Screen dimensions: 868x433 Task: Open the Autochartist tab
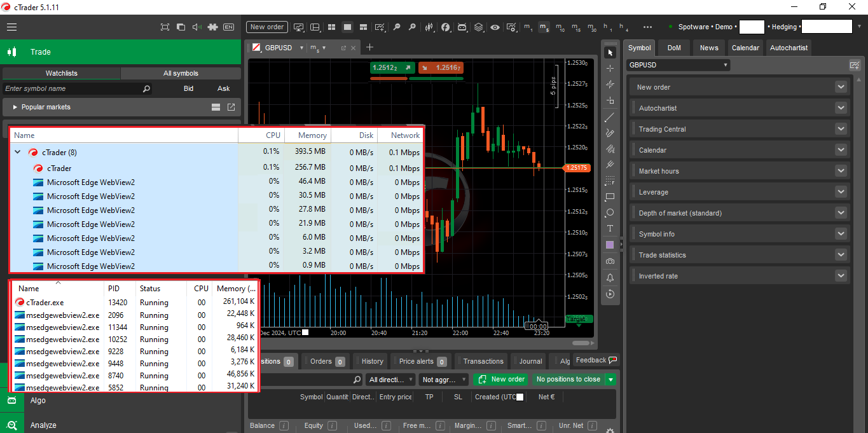(789, 48)
